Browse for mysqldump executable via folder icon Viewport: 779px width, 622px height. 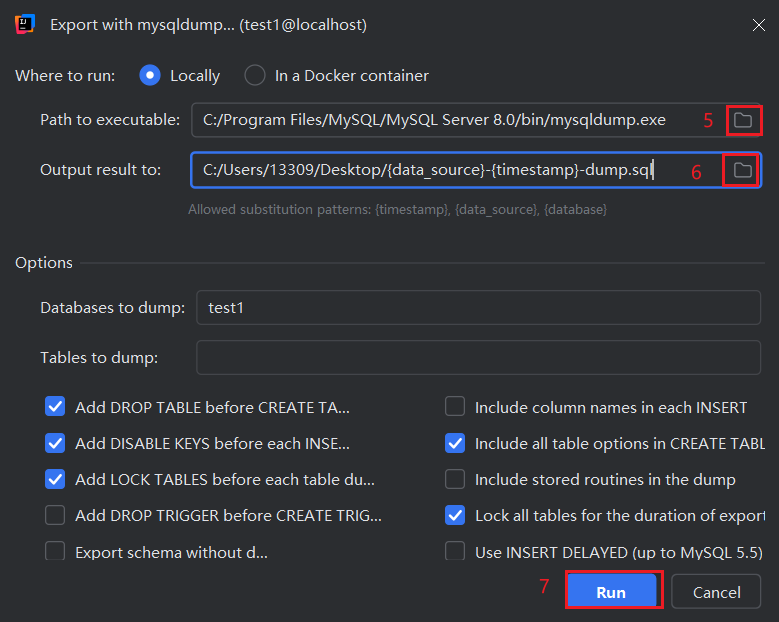(x=743, y=120)
